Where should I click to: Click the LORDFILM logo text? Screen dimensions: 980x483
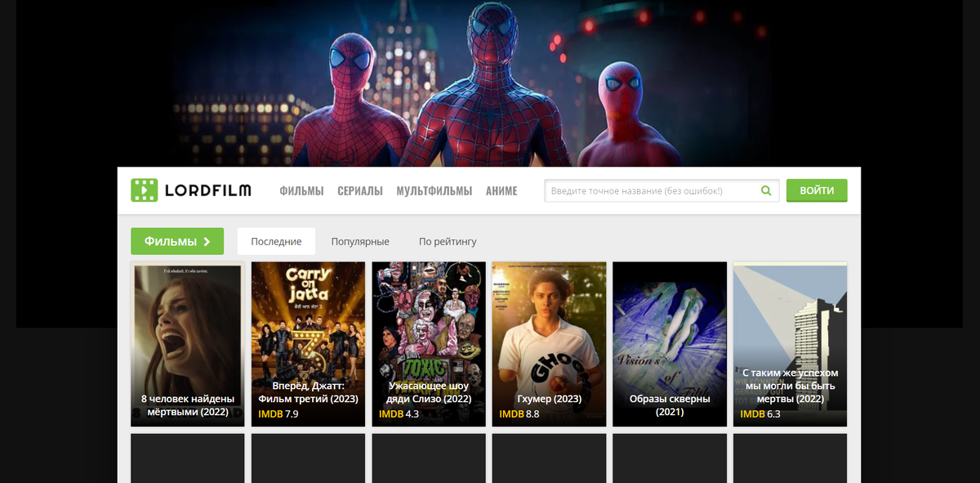tap(208, 191)
